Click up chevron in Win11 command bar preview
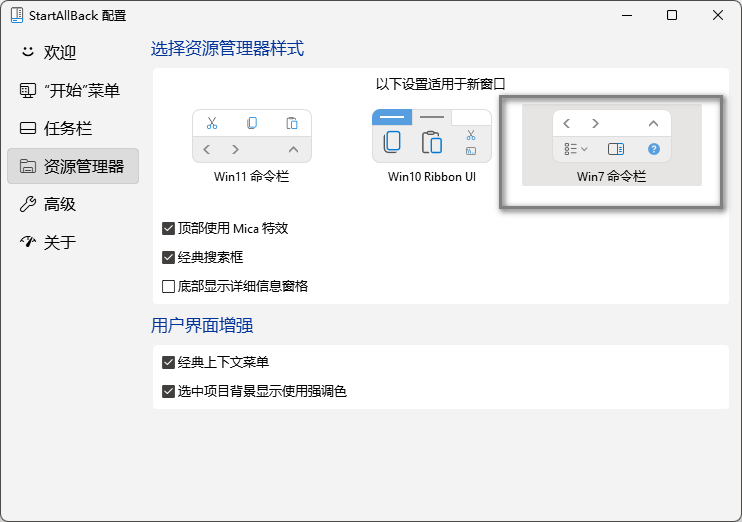 coord(293,149)
